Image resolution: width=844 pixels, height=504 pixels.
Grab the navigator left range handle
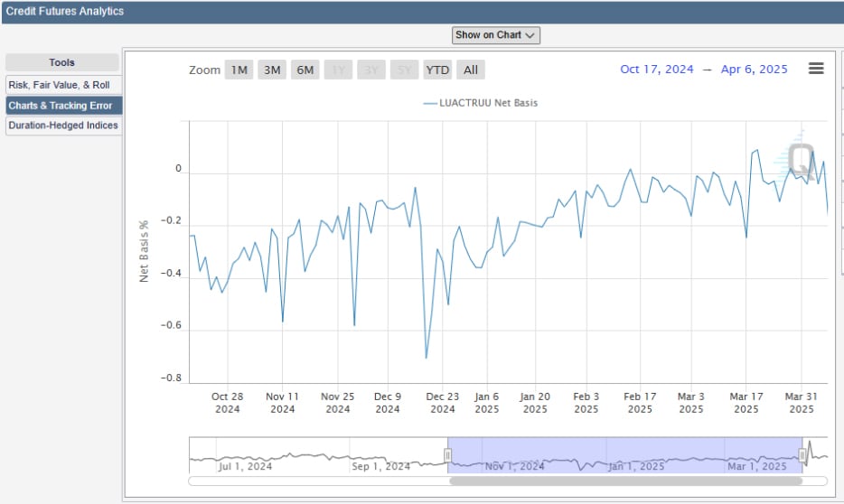coord(447,455)
